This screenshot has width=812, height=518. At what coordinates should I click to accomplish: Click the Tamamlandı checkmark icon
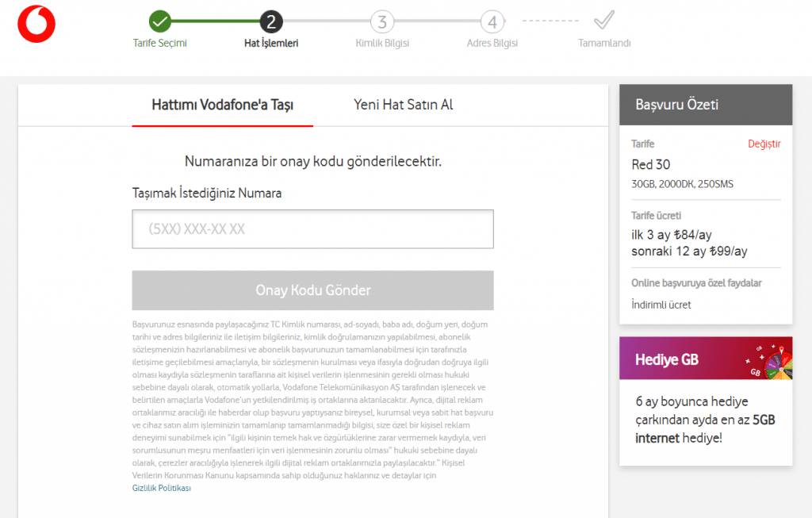tap(603, 20)
